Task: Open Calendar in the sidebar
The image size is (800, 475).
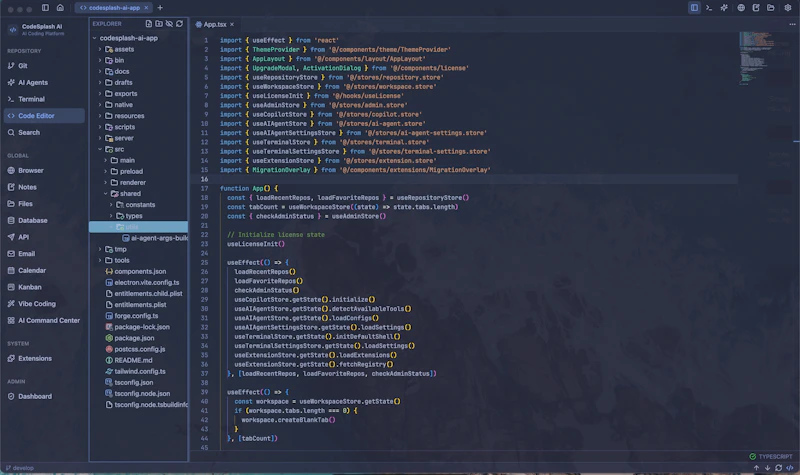Action: click(x=44, y=270)
